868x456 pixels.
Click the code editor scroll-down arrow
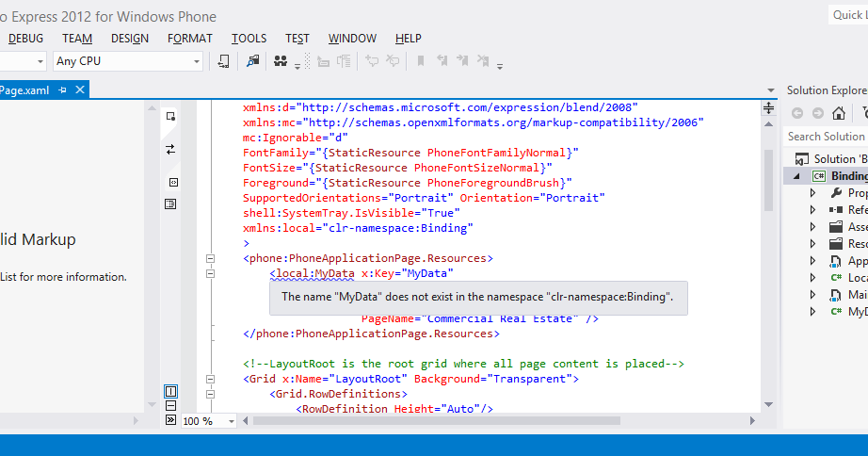pyautogui.click(x=768, y=404)
